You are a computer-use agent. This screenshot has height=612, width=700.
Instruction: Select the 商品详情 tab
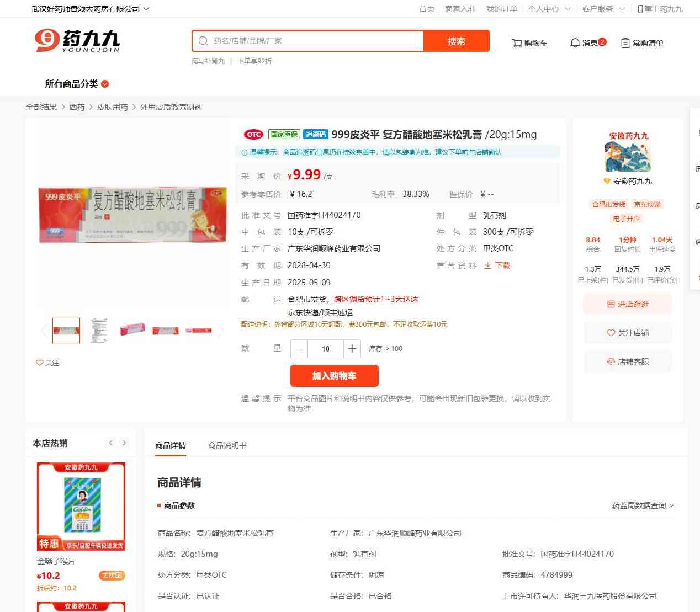[x=171, y=445]
